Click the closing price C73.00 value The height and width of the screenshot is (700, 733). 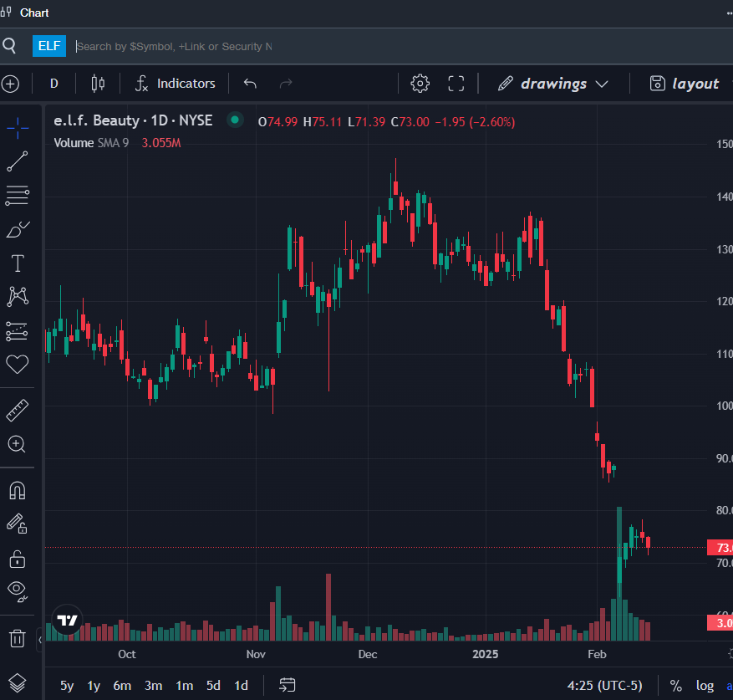point(410,122)
